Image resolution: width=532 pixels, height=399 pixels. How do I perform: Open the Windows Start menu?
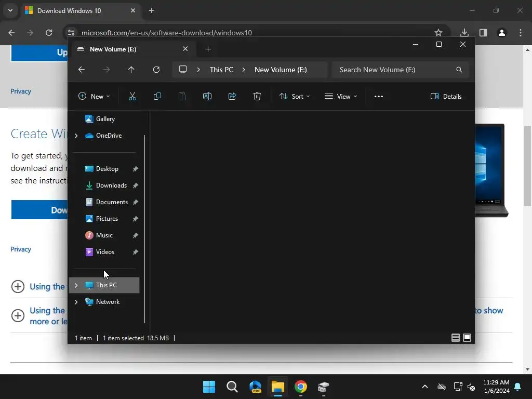pyautogui.click(x=209, y=387)
